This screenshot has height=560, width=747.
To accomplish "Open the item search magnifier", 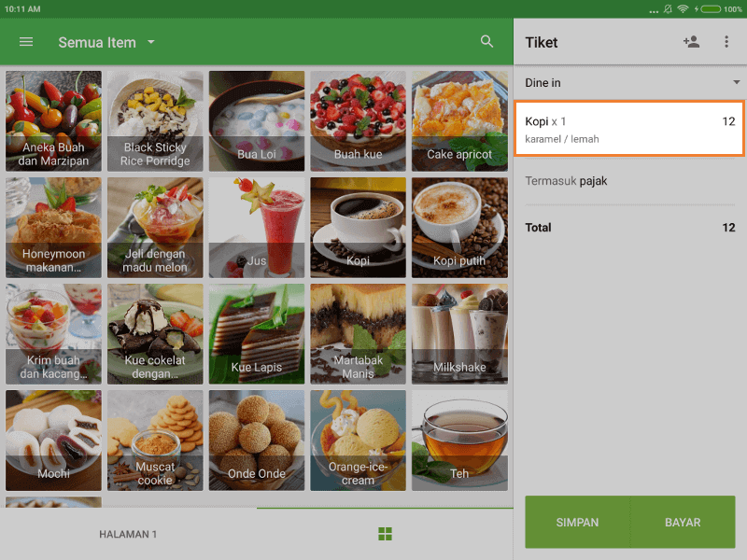I will click(486, 41).
